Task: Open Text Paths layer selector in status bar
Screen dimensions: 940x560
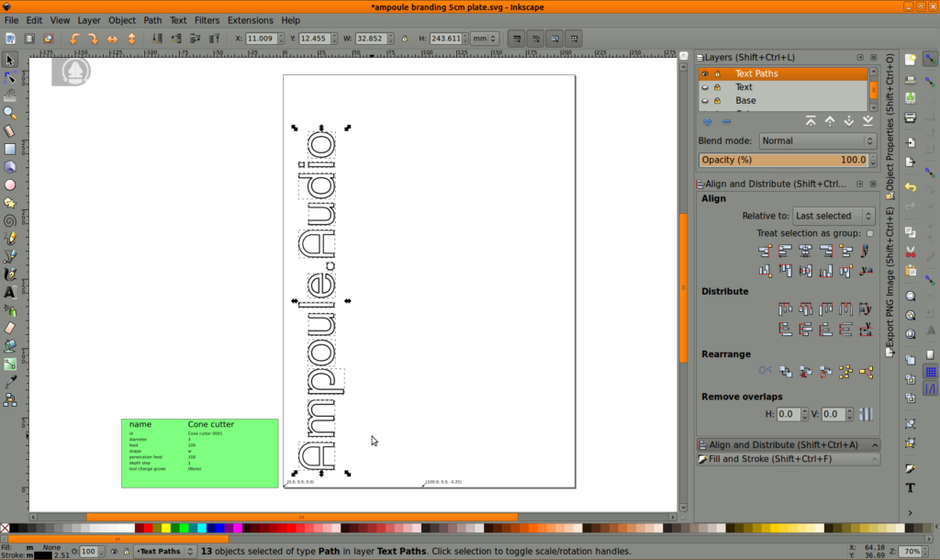Action: point(165,552)
